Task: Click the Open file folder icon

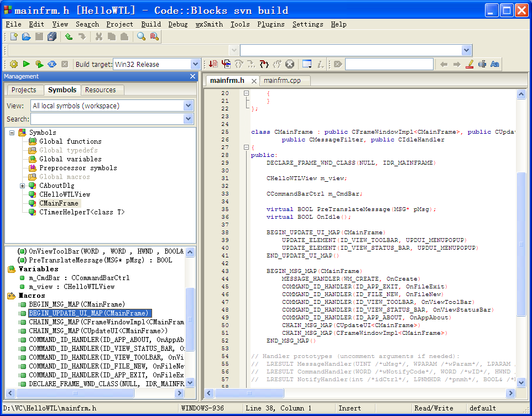Action: [x=27, y=36]
